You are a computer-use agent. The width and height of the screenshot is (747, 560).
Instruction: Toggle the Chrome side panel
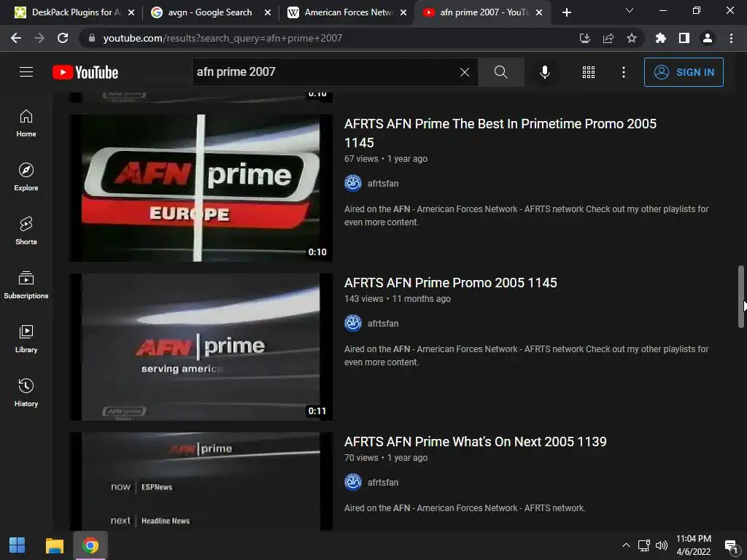coord(684,38)
